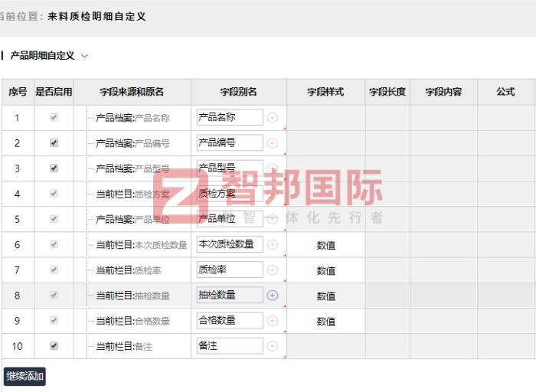Click the 字段长度 column header
This screenshot has height=392, width=536.
pos(387,92)
